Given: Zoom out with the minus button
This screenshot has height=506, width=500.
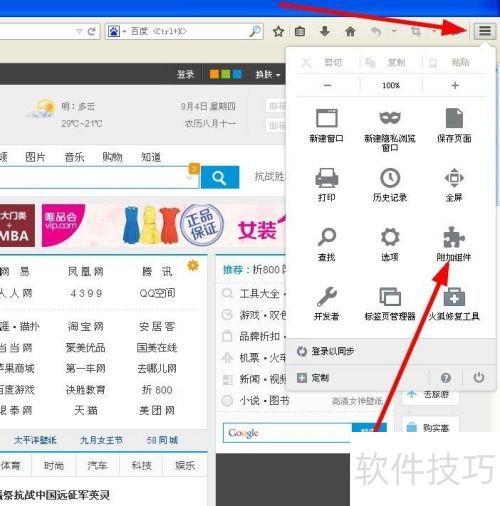Looking at the screenshot, I should click(x=328, y=85).
